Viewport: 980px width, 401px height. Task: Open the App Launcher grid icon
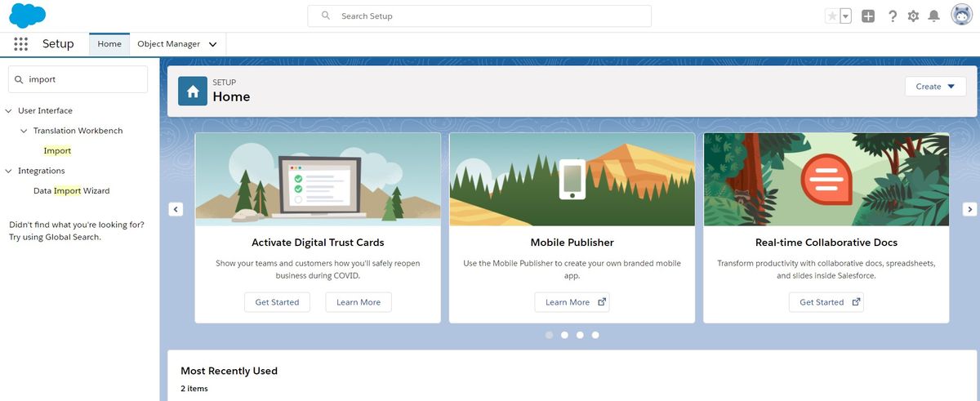click(x=21, y=44)
